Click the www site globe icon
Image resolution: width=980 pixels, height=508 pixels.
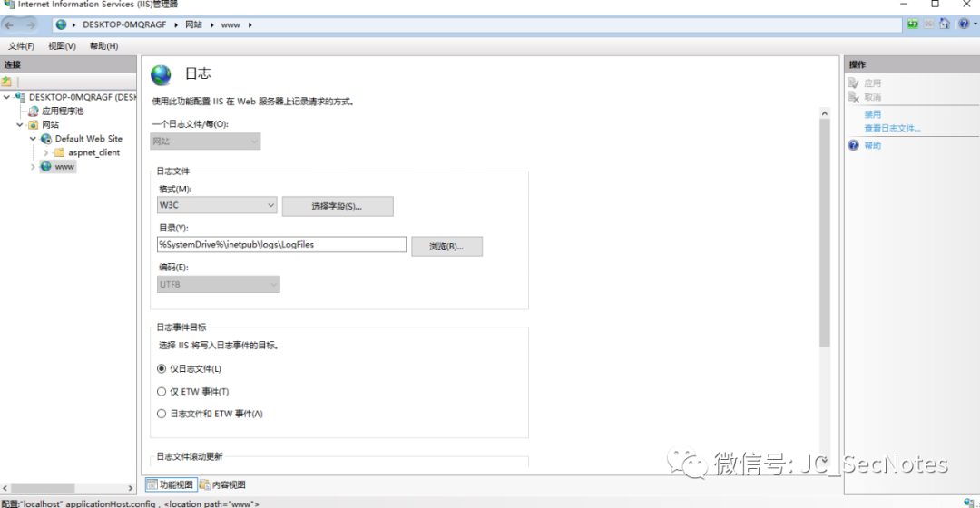tap(46, 166)
